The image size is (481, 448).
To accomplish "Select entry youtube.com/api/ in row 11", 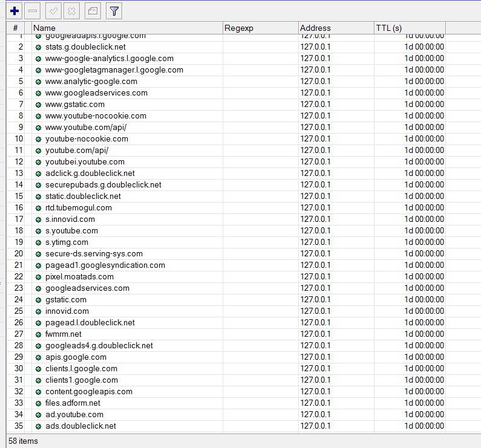I will tap(77, 151).
